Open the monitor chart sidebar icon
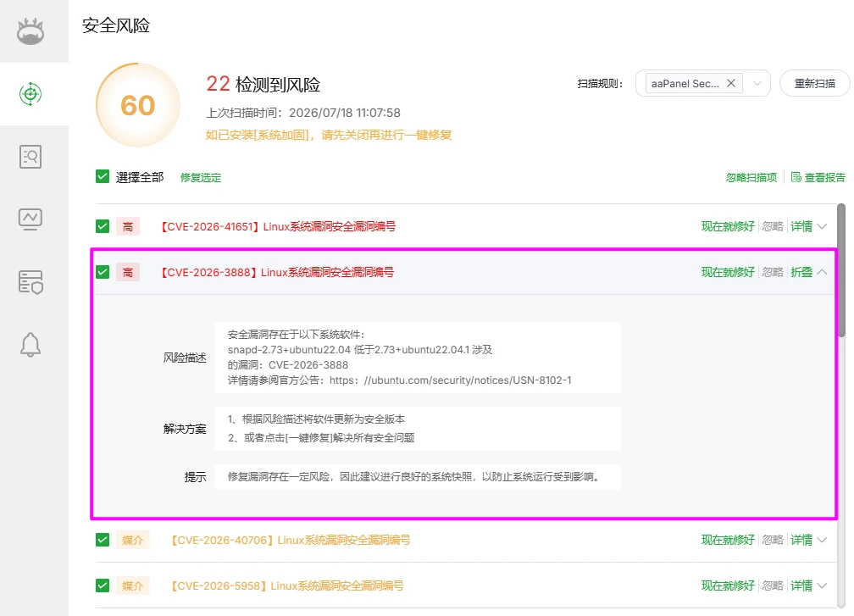This screenshot has height=616, width=854. pyautogui.click(x=30, y=219)
